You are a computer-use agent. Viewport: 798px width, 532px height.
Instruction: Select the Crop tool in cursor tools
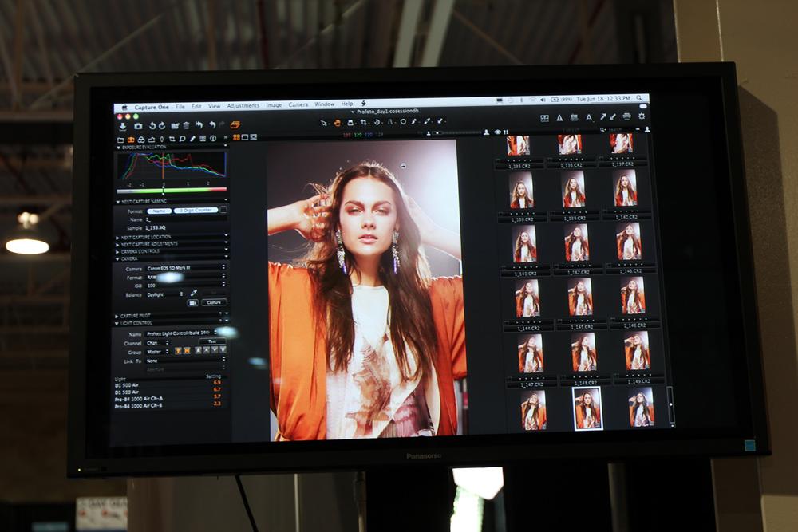coord(363,123)
